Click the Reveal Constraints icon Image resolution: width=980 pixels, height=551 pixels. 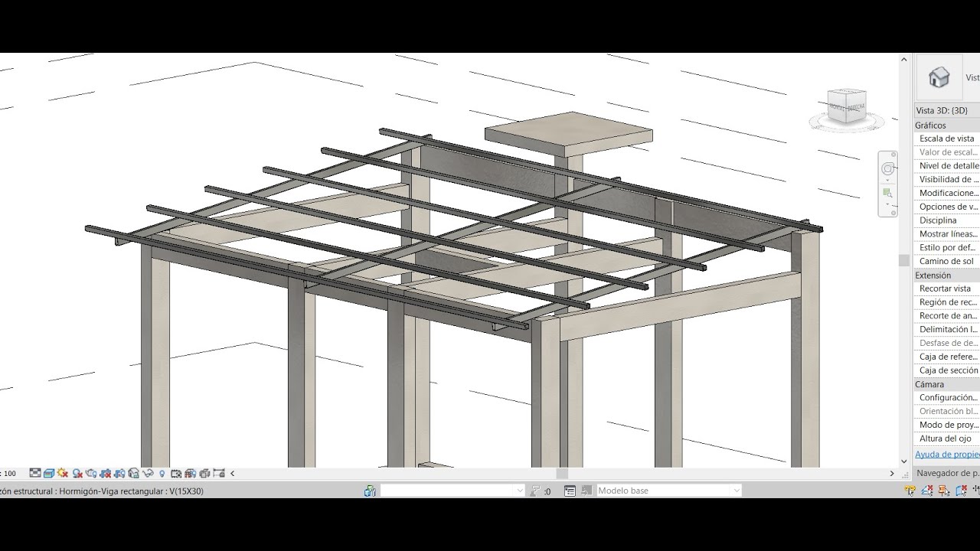pos(219,474)
